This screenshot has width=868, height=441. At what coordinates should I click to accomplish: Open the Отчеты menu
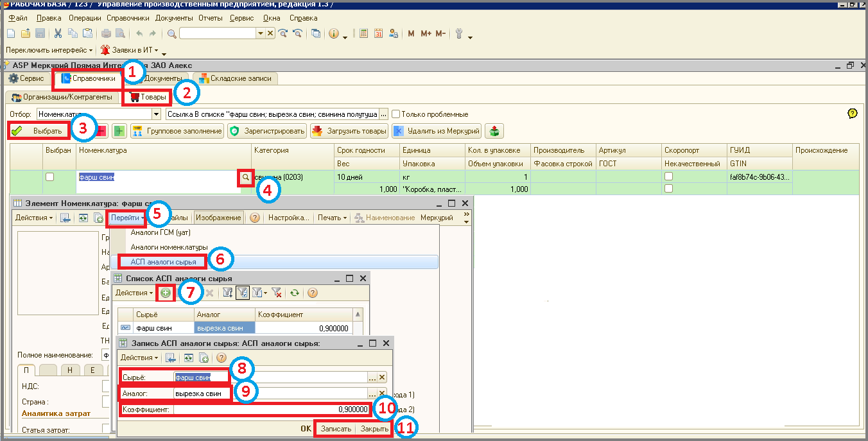point(211,18)
